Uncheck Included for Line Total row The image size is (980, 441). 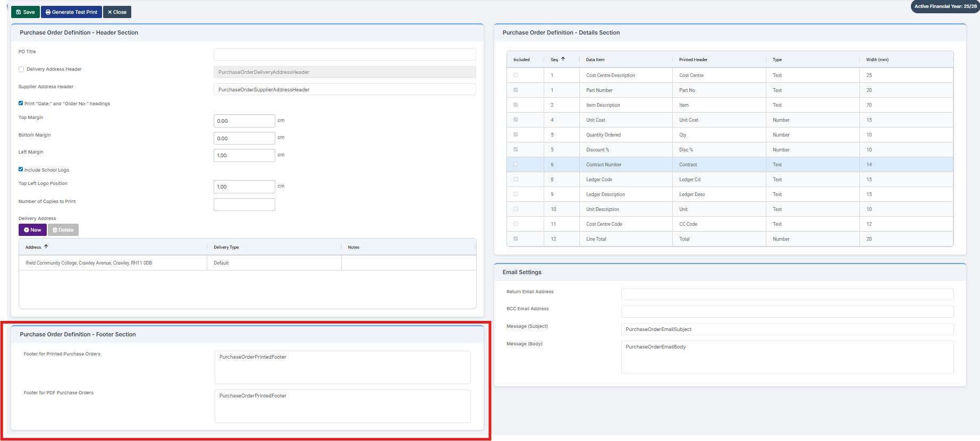[x=516, y=239]
